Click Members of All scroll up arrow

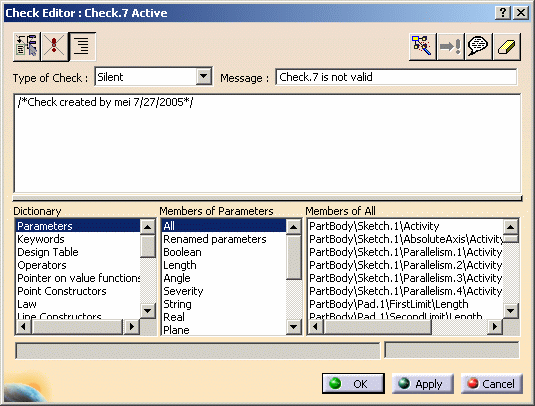click(x=511, y=227)
